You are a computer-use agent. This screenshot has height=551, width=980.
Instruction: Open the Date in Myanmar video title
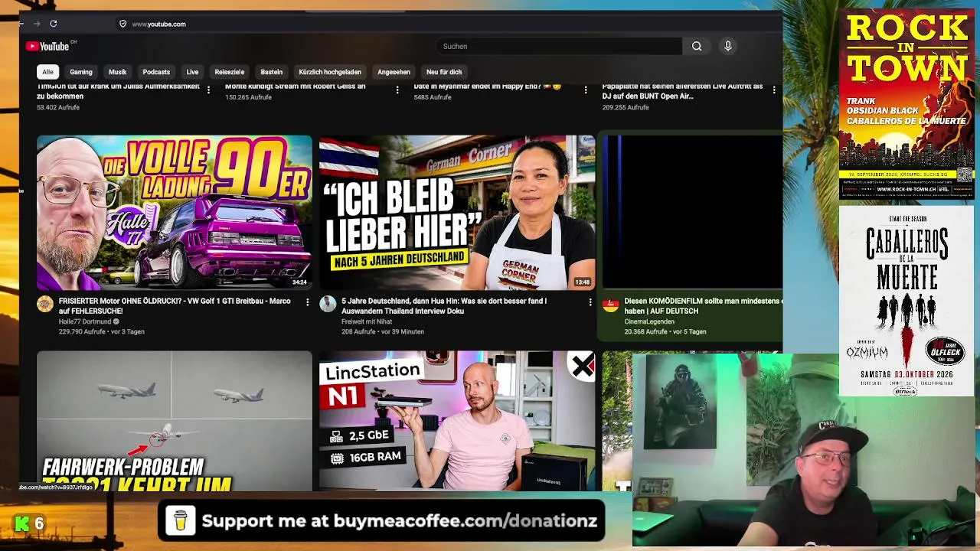(x=488, y=86)
